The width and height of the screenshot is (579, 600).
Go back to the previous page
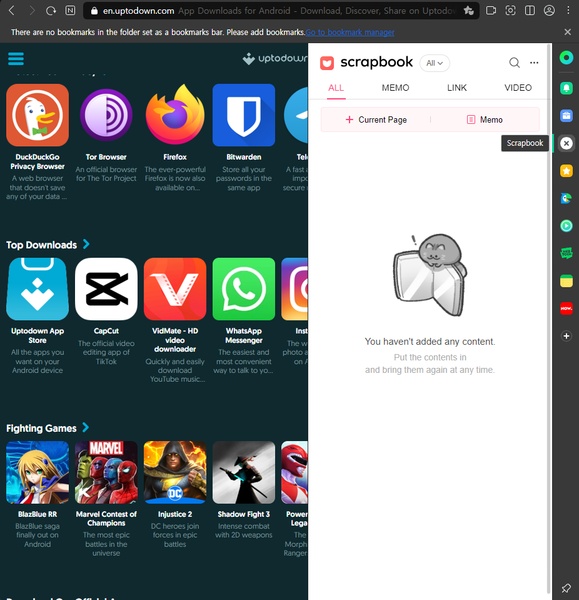[12, 11]
